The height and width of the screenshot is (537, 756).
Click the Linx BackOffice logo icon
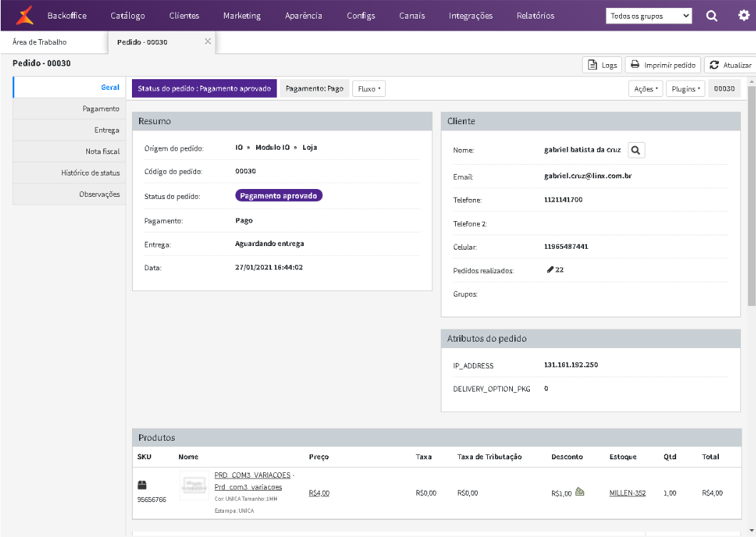point(25,15)
